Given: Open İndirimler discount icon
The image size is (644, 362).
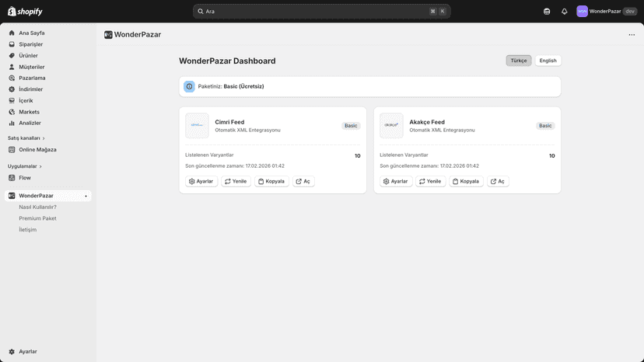Looking at the screenshot, I should click(12, 89).
